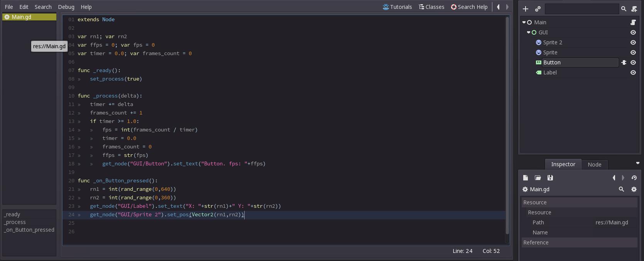Create a new resource in the Inspector
The height and width of the screenshot is (261, 644).
pos(526,178)
